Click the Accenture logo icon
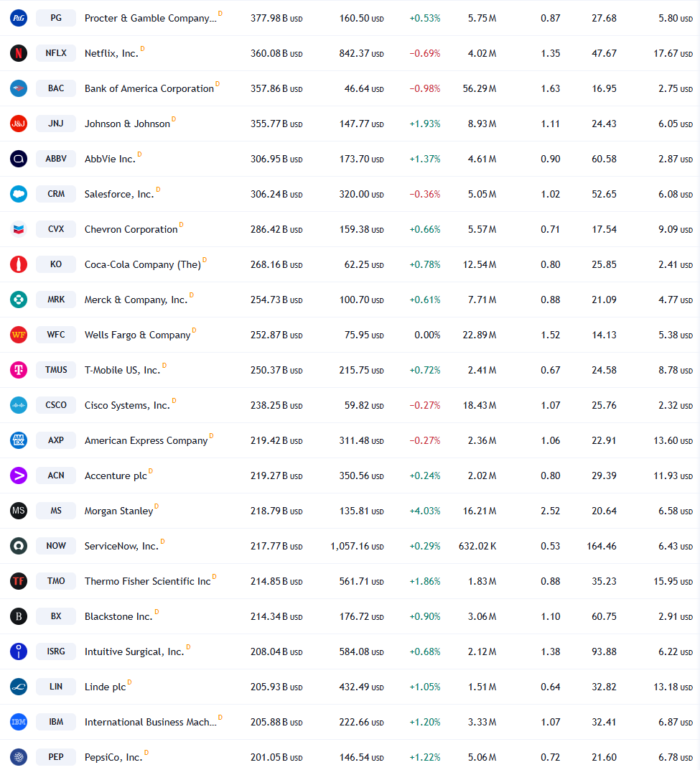Viewport: 700px width, 770px height. (x=19, y=476)
